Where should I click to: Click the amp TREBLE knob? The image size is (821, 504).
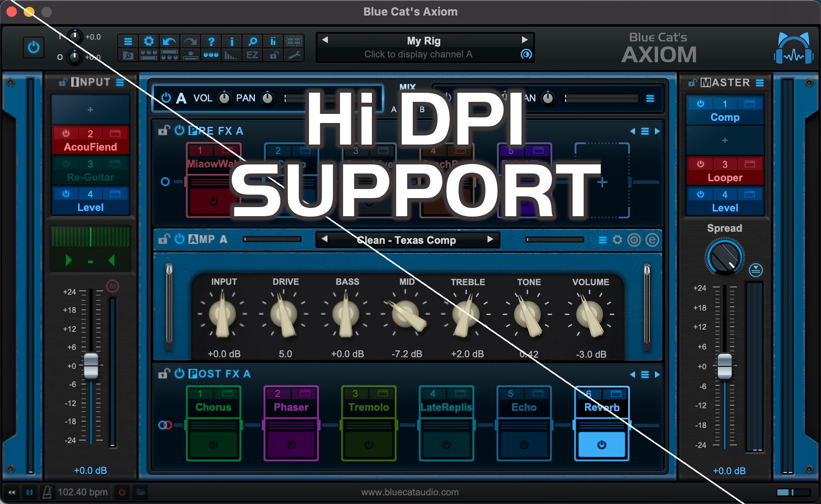(x=466, y=315)
